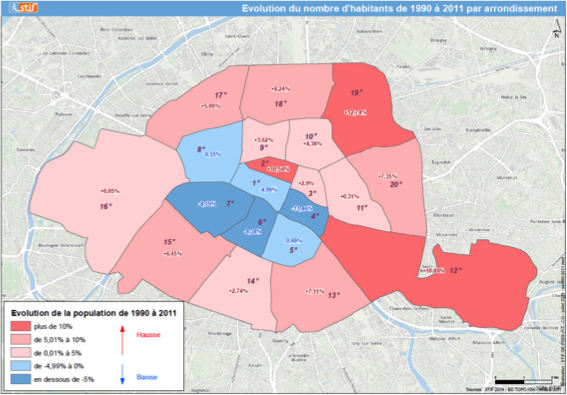Click the red Hausse upward arrow
The image size is (567, 395).
pos(122,341)
